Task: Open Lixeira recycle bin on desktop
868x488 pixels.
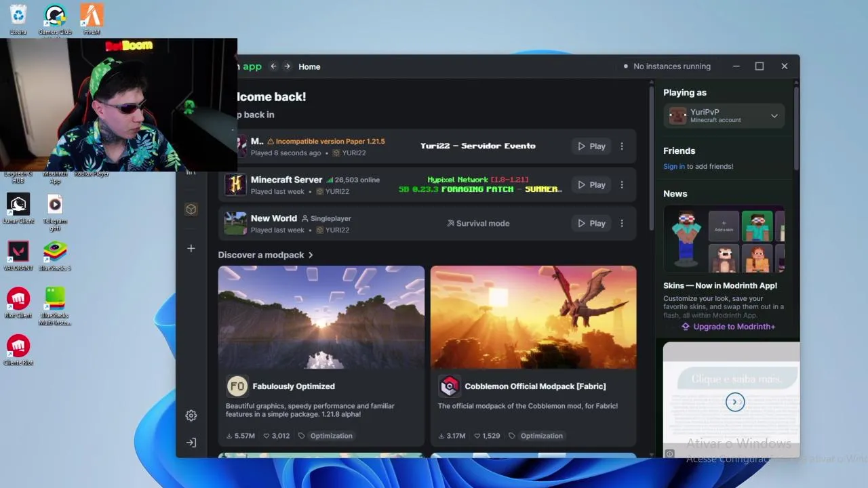Action: point(18,19)
